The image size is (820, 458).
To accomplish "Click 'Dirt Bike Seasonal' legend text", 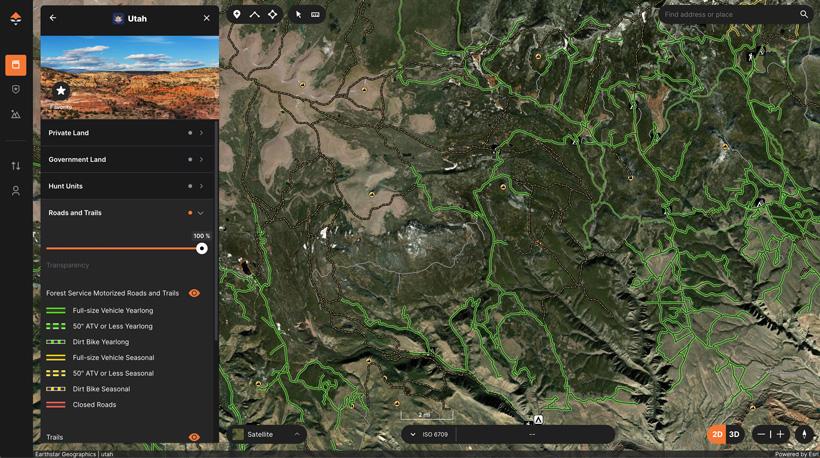I will [101, 389].
